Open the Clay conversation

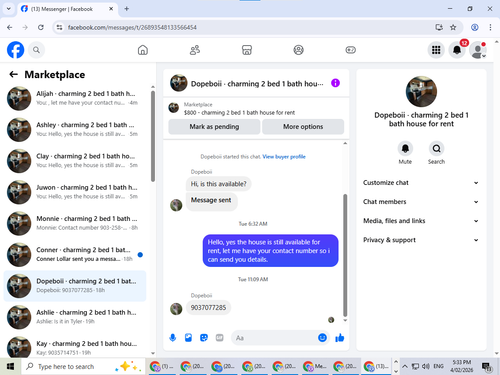pos(75,161)
